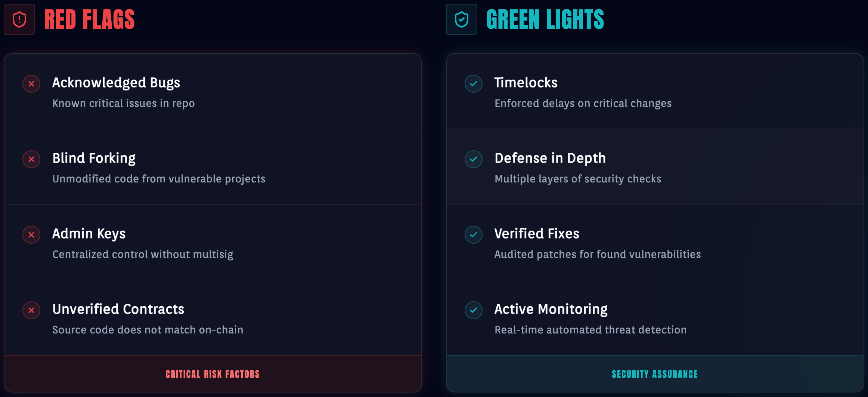868x397 pixels.
Task: Click the Red Flags shield alert icon
Action: pos(19,19)
